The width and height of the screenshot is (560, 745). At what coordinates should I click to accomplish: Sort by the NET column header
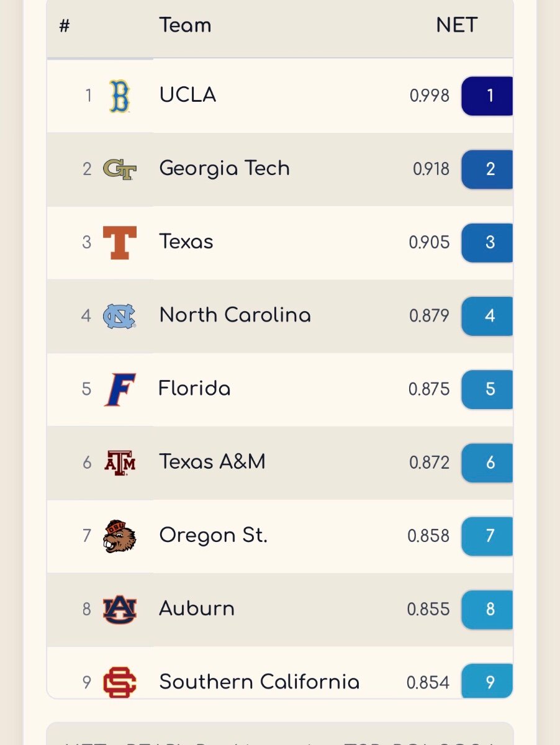point(456,25)
